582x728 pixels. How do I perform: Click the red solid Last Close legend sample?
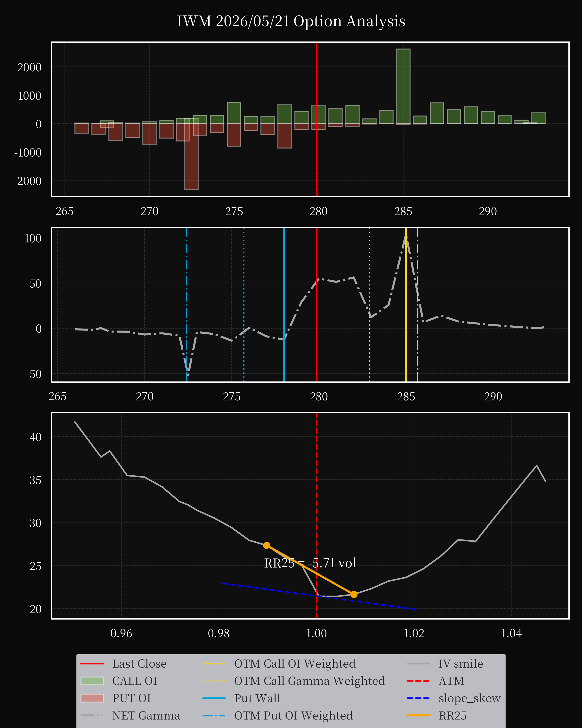(92, 664)
